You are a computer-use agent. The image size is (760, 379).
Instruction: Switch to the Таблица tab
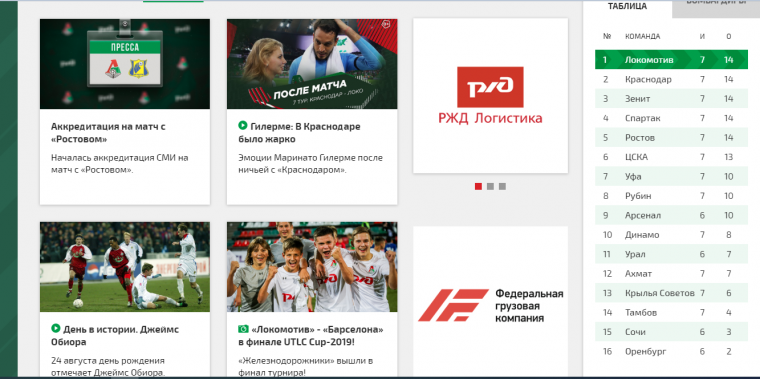627,7
